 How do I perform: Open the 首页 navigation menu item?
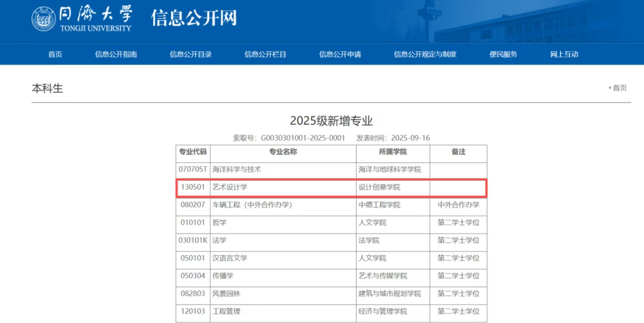tap(55, 54)
